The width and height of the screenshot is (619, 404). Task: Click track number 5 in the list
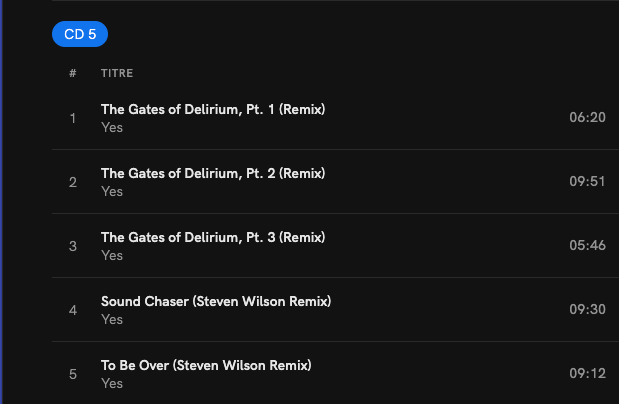pyautogui.click(x=73, y=374)
